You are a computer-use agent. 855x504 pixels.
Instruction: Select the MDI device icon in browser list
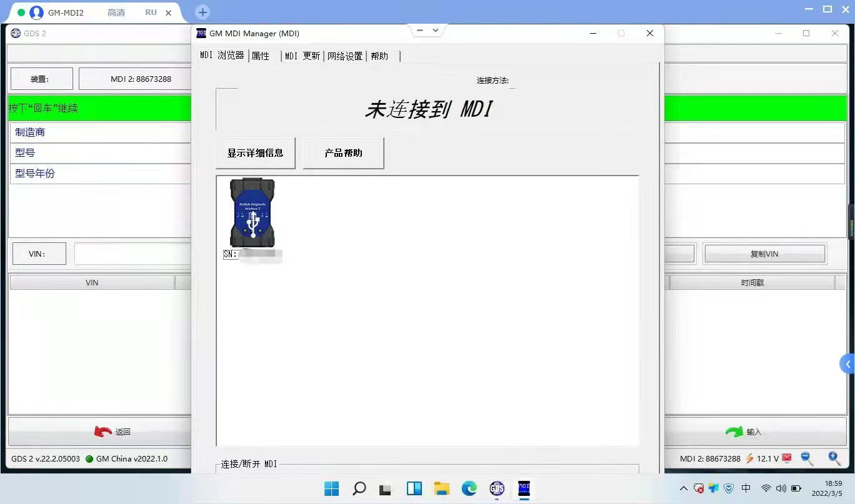pyautogui.click(x=252, y=213)
